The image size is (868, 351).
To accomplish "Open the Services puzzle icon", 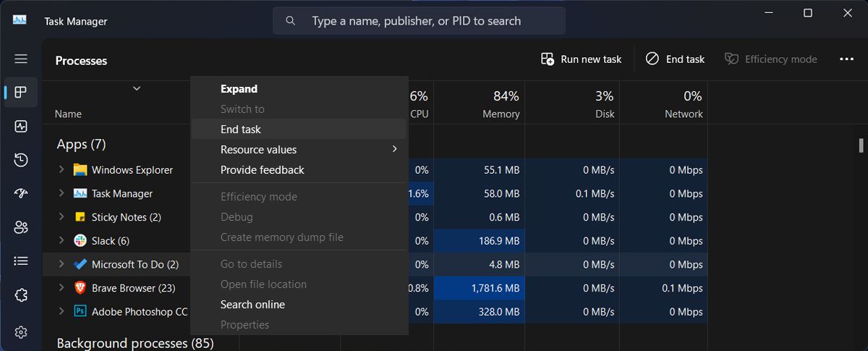I will click(x=21, y=295).
